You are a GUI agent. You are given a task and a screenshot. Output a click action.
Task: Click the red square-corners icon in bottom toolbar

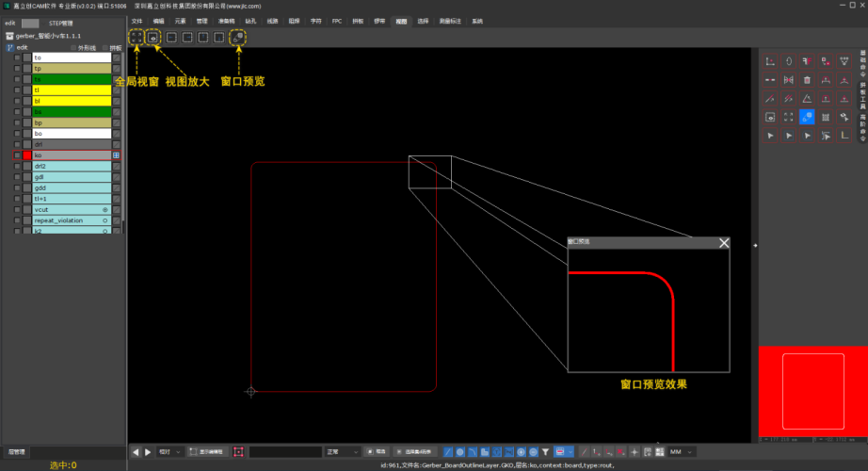(238, 452)
